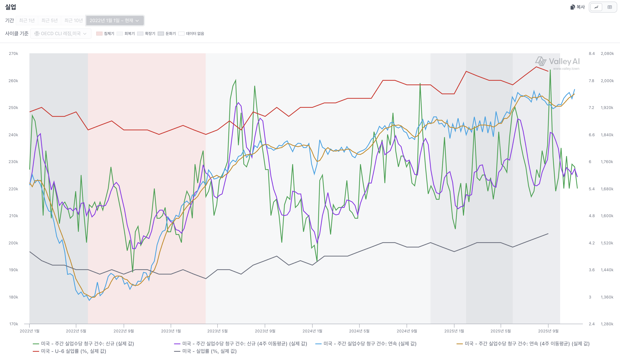Click the 데이터 없음 legend swatch
The width and height of the screenshot is (620, 364).
coord(181,34)
